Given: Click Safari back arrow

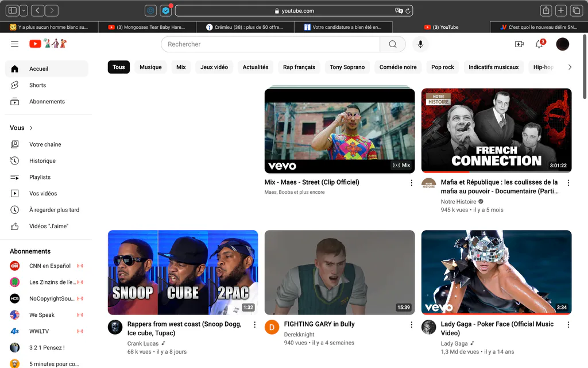Looking at the screenshot, I should tap(37, 10).
